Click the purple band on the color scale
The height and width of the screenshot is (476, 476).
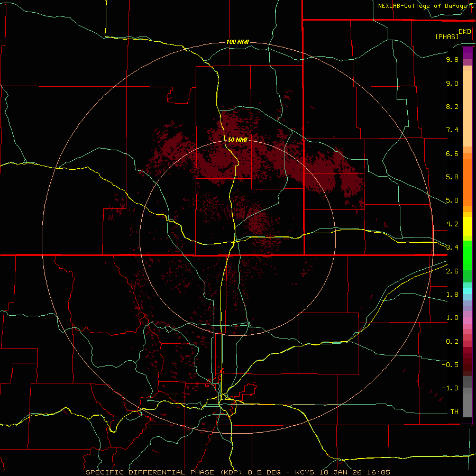coord(467,53)
